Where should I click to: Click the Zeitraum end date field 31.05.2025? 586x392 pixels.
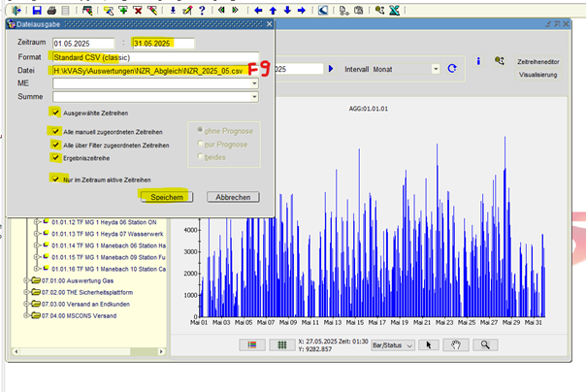163,44
